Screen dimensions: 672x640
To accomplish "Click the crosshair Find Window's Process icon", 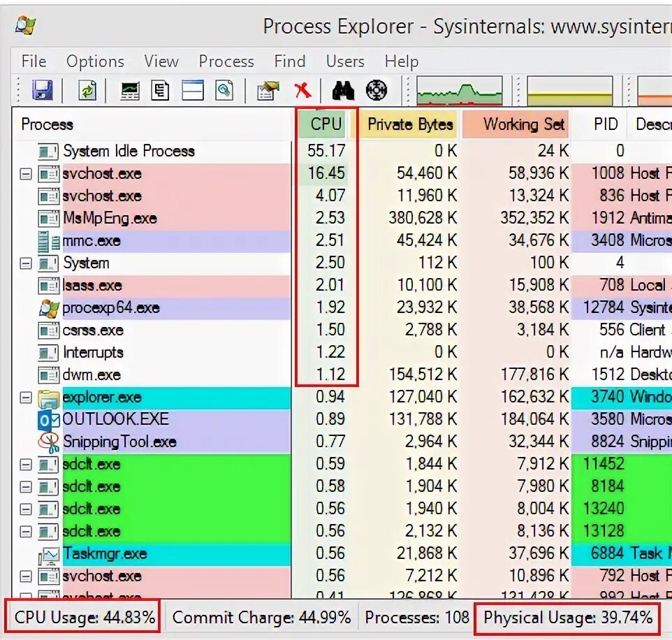I will (377, 90).
